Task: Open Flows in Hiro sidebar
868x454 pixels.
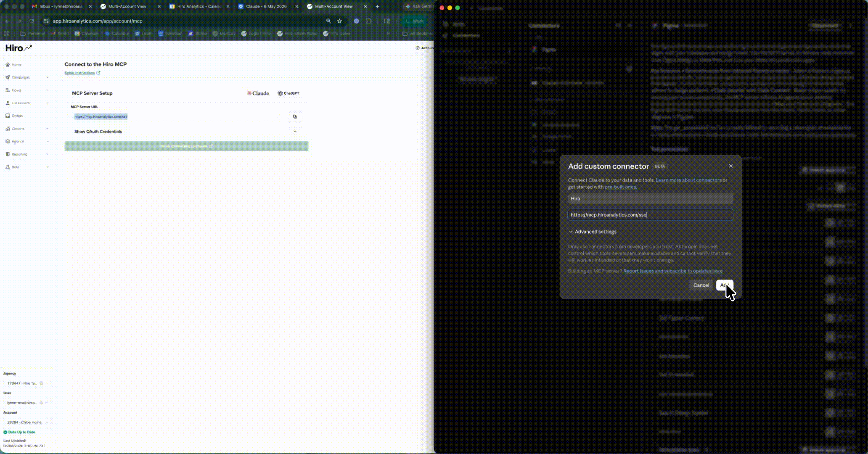Action: click(x=16, y=90)
